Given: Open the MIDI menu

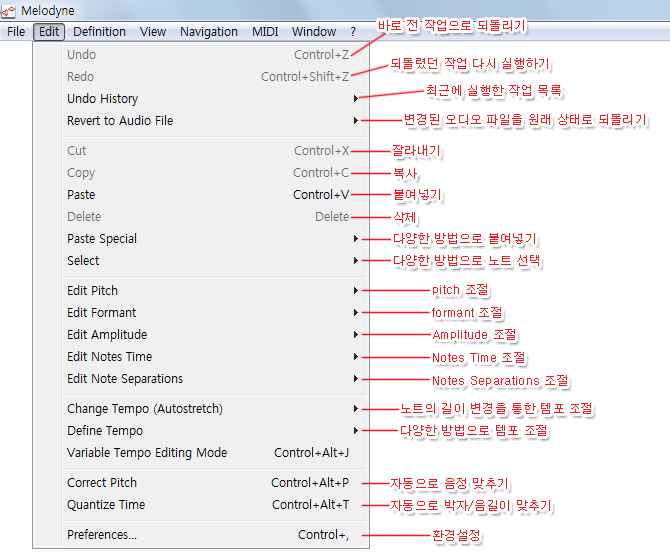Looking at the screenshot, I should tap(265, 32).
